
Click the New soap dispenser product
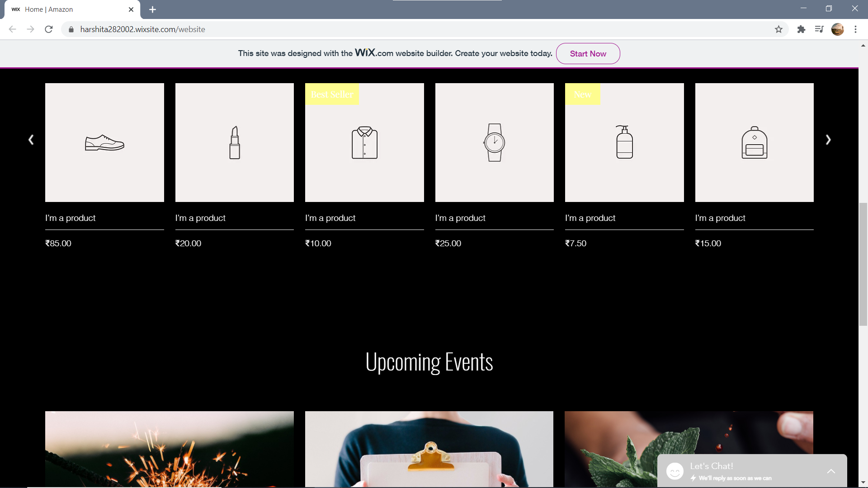(624, 142)
